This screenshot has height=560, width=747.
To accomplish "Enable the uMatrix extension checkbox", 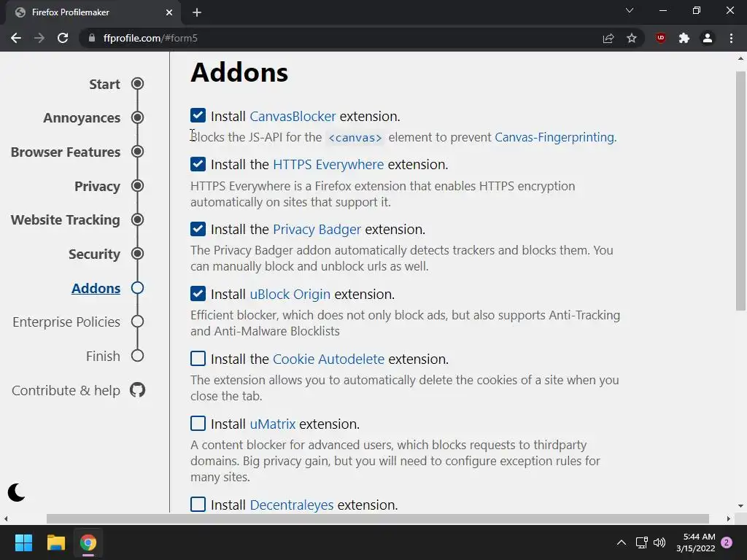I will pyautogui.click(x=198, y=424).
